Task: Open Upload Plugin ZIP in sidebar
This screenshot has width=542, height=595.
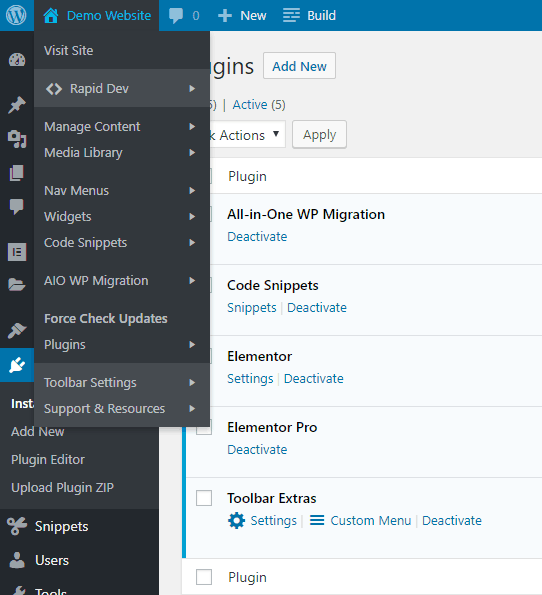Action: [x=62, y=488]
